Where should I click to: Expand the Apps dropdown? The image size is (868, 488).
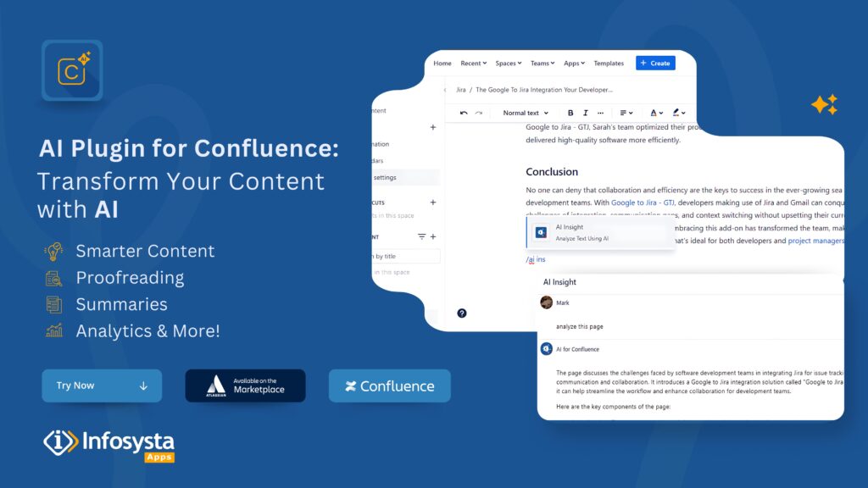574,63
